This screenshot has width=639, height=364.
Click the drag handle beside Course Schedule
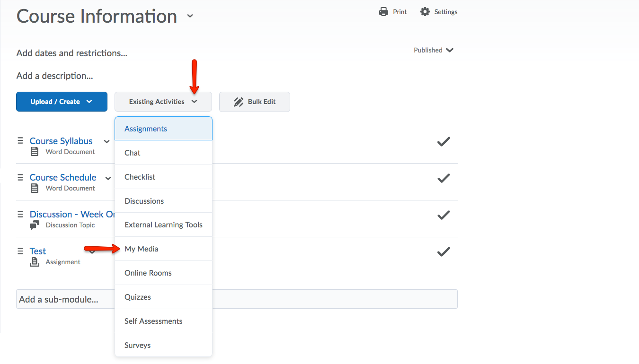[x=20, y=177]
